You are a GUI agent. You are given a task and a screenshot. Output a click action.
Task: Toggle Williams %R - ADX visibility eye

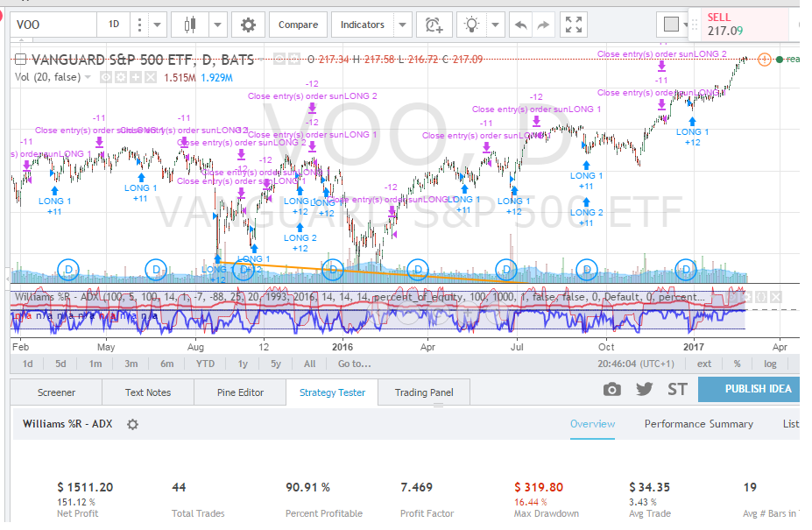coord(731,297)
